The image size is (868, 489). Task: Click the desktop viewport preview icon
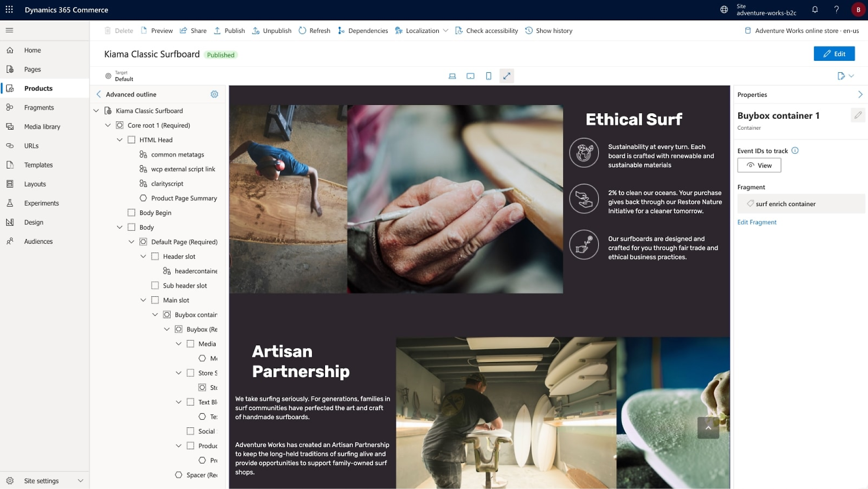(x=453, y=76)
